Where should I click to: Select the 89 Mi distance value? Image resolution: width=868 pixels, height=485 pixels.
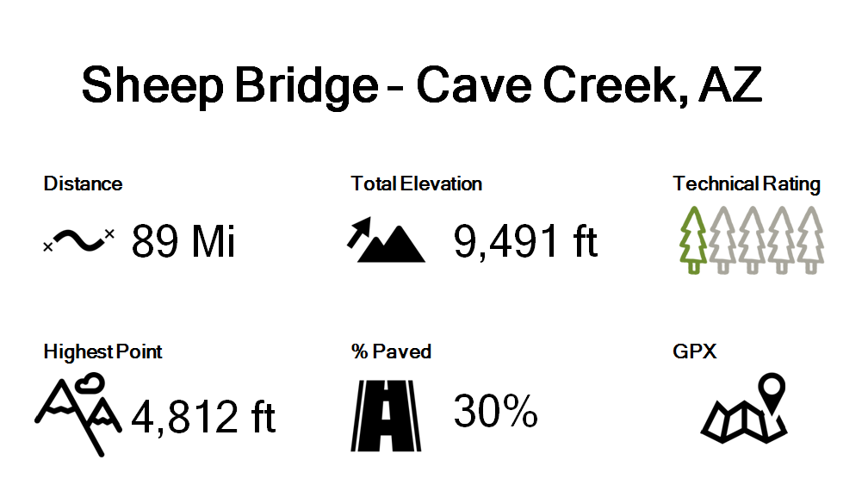point(183,242)
